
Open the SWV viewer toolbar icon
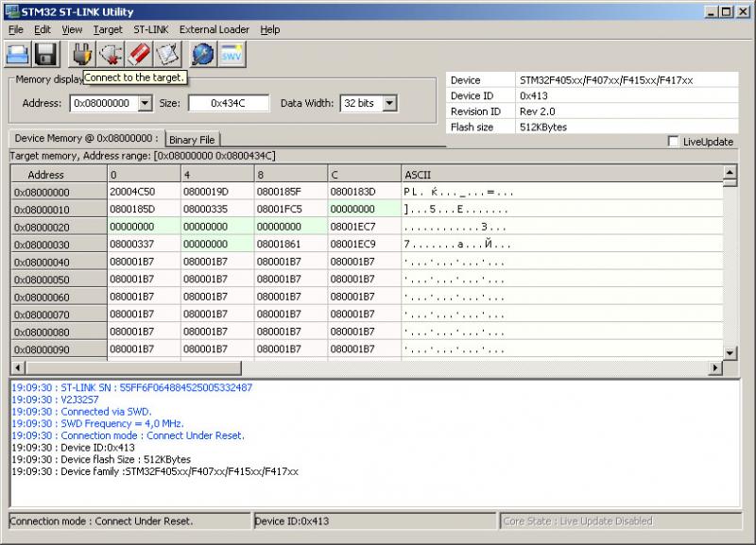click(232, 54)
